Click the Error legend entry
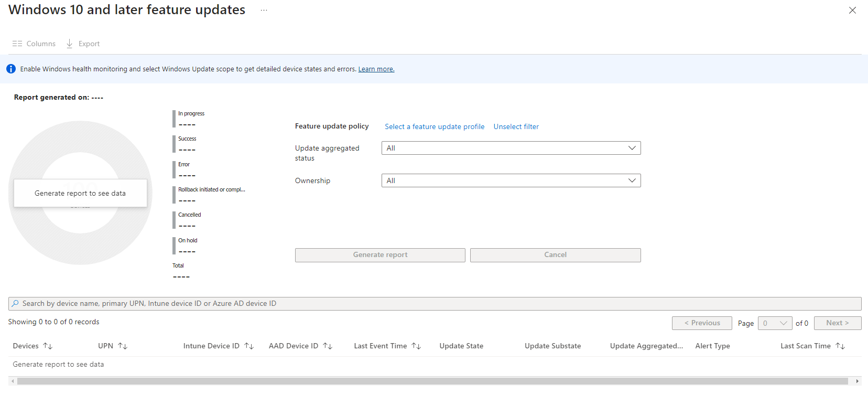Viewport: 868px width, 394px height. pos(184,170)
